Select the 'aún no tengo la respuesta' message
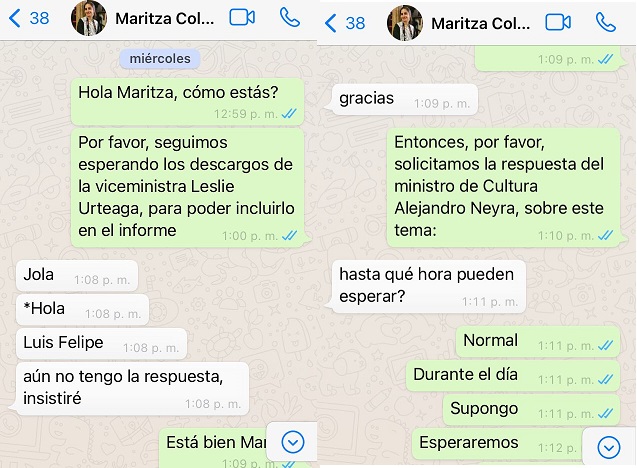Image resolution: width=637 pixels, height=468 pixels. coord(132,388)
